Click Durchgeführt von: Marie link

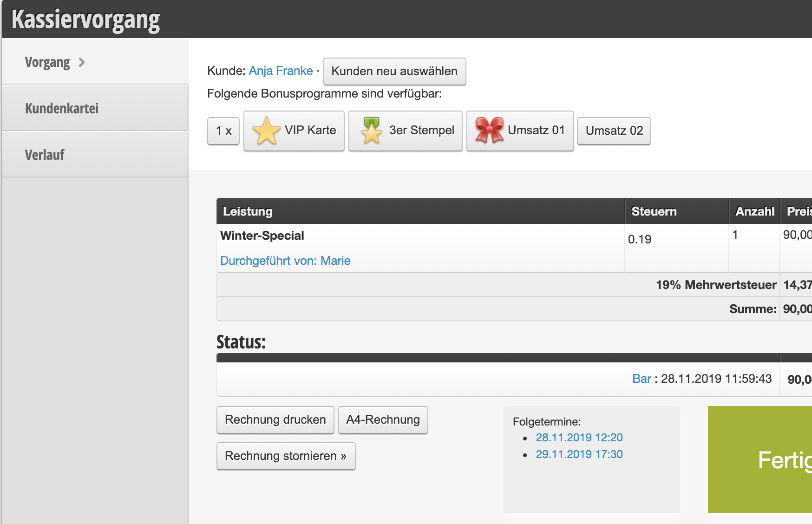tap(285, 261)
